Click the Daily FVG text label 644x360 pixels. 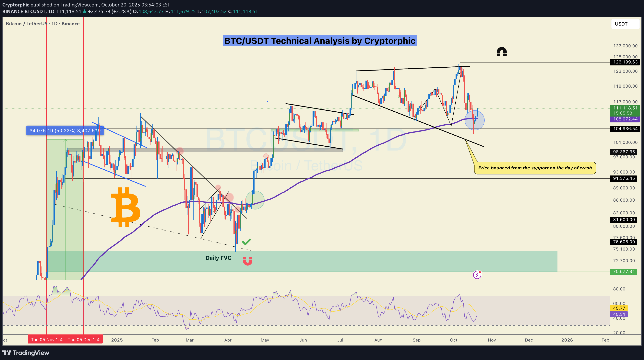pyautogui.click(x=218, y=258)
